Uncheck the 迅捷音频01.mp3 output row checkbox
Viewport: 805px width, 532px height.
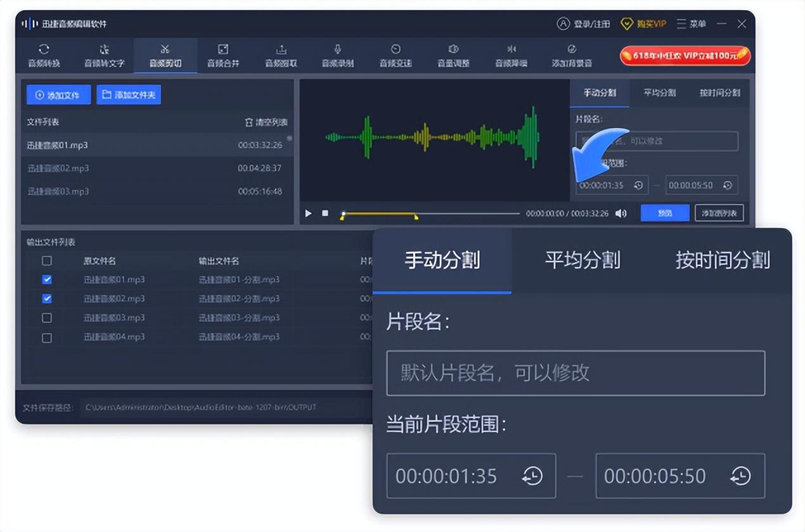pyautogui.click(x=47, y=279)
